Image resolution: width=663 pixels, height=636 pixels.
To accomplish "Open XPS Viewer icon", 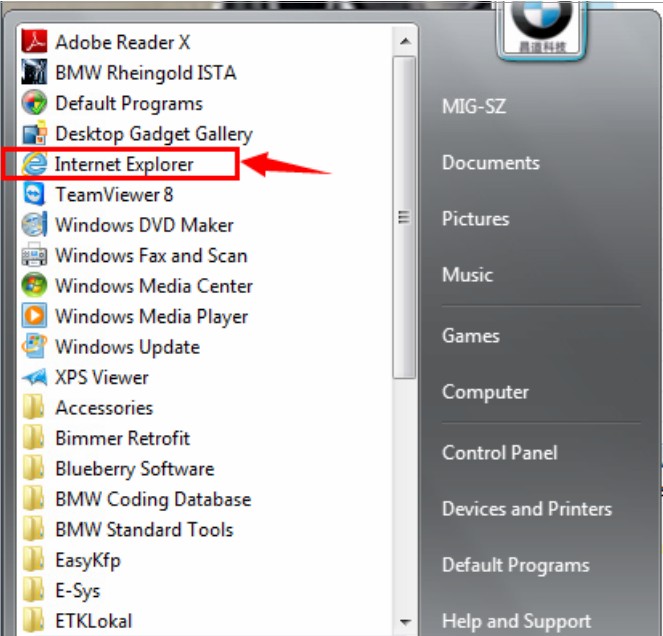I will 34,377.
